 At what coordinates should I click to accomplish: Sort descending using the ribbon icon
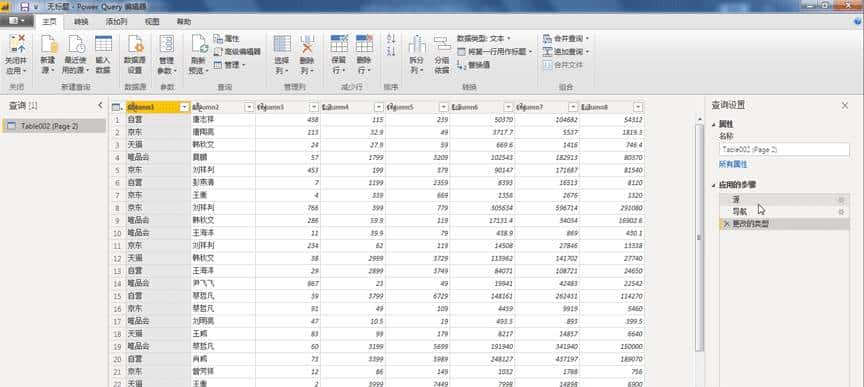(x=391, y=51)
